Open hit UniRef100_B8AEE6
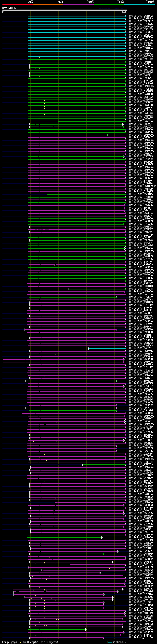This screenshot has width=157, height=644. (x=141, y=73)
